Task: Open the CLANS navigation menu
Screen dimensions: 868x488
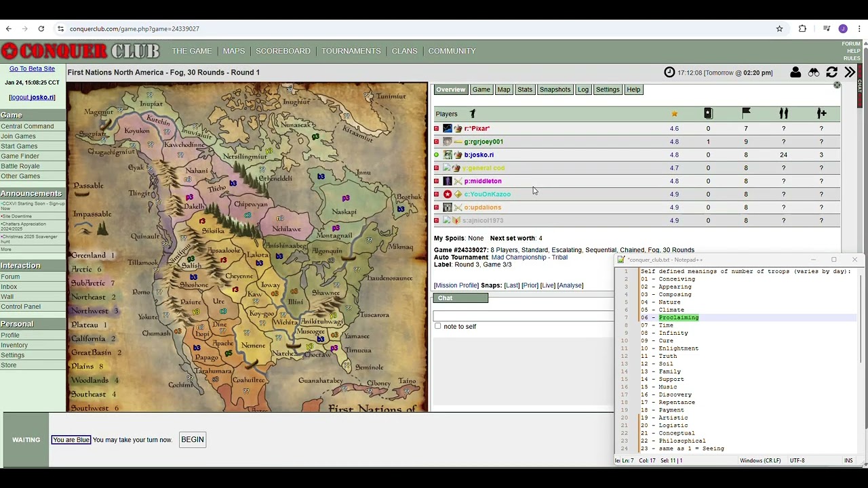Action: tap(404, 51)
